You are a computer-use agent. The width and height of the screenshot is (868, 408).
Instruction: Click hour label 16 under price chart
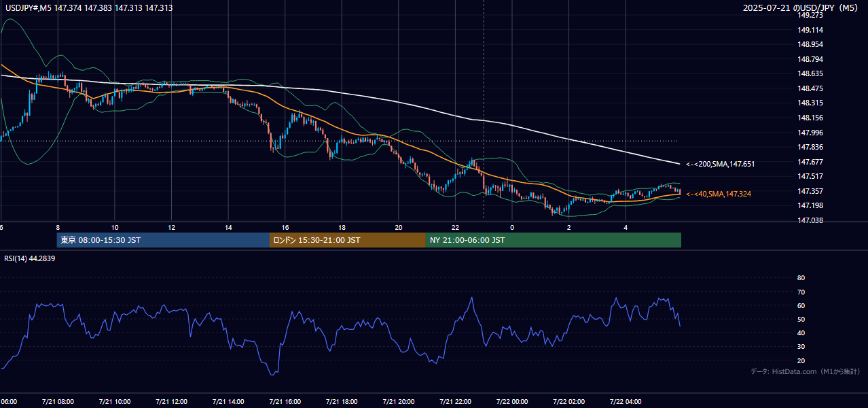285,227
